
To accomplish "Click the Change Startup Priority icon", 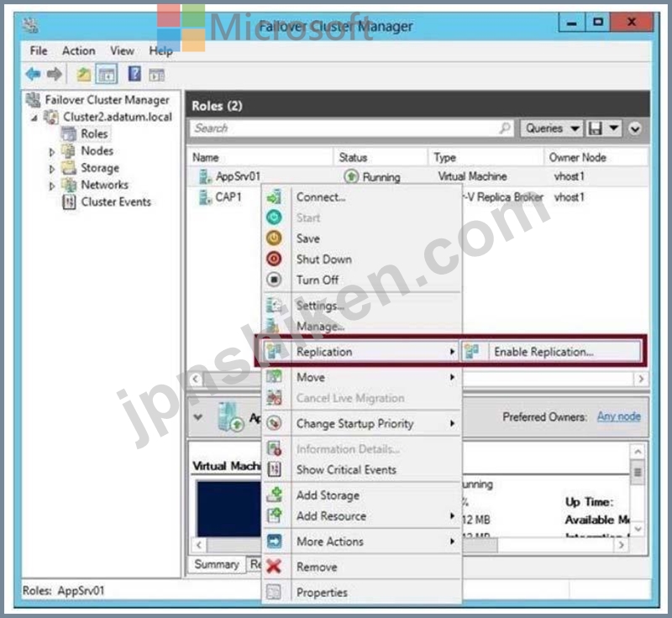I will point(275,423).
